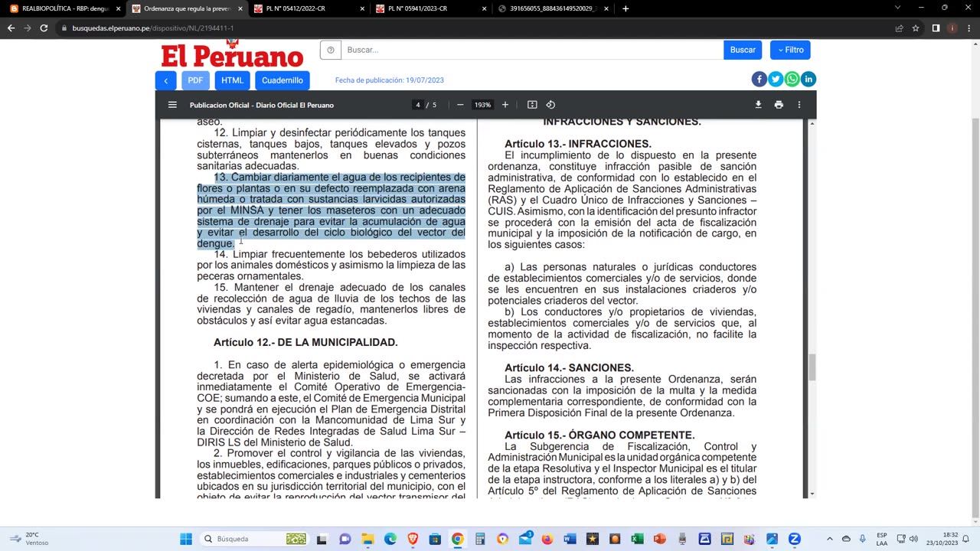980x551 pixels.
Task: Switch to REALBIOPOLÍTICA browser tab
Action: [x=64, y=8]
